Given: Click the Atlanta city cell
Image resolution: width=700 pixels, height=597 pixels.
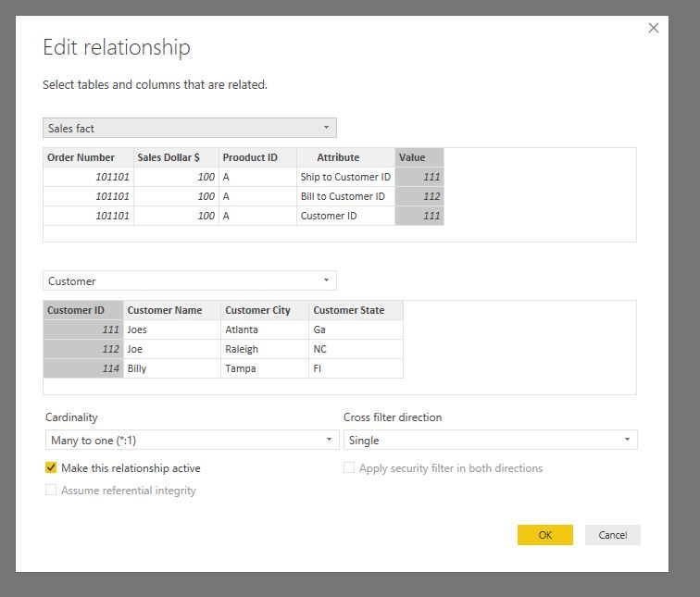Looking at the screenshot, I should pyautogui.click(x=265, y=330).
